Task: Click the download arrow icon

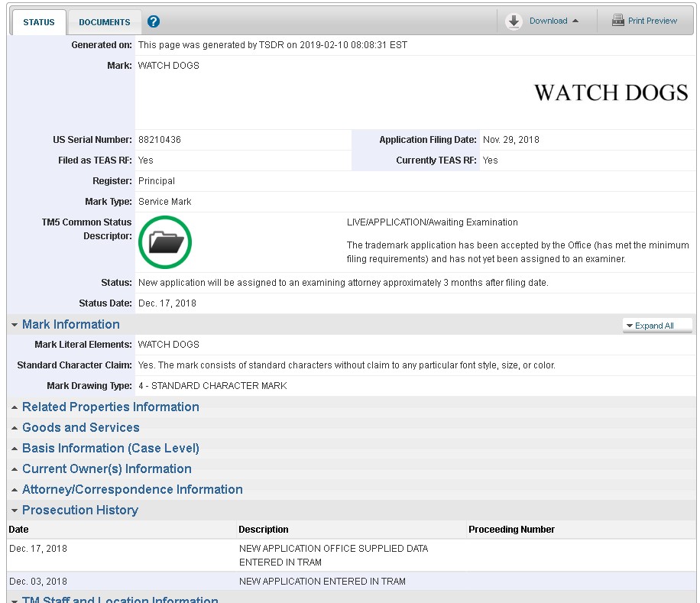Action: 514,21
